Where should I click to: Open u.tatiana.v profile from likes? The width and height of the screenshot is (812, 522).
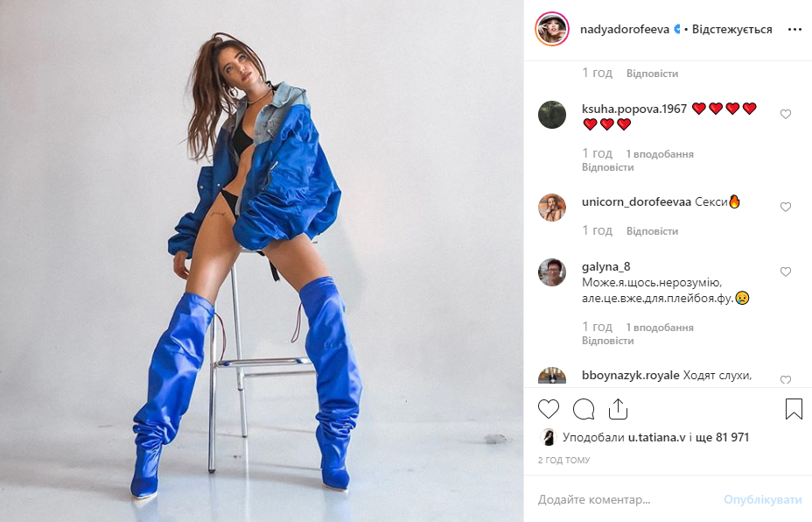coord(656,438)
